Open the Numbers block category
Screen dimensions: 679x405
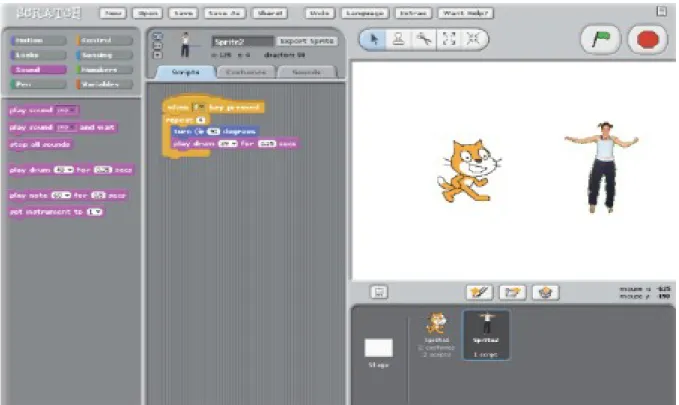tap(104, 70)
